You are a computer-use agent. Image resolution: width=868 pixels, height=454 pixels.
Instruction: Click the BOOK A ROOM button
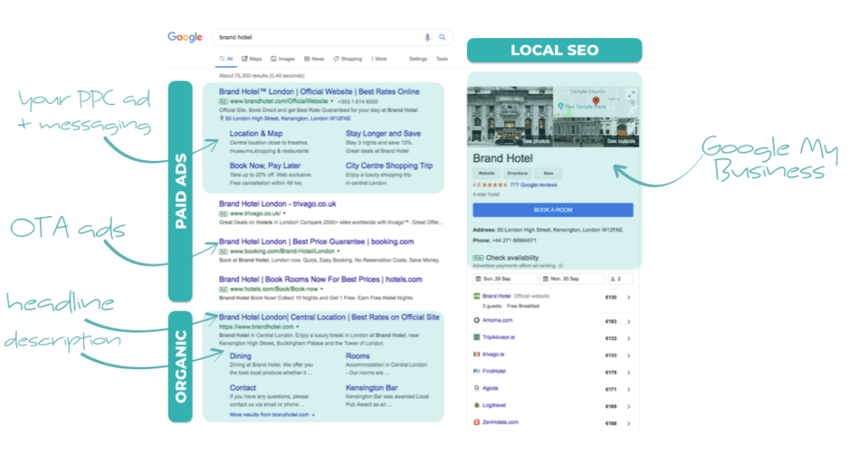click(x=553, y=210)
